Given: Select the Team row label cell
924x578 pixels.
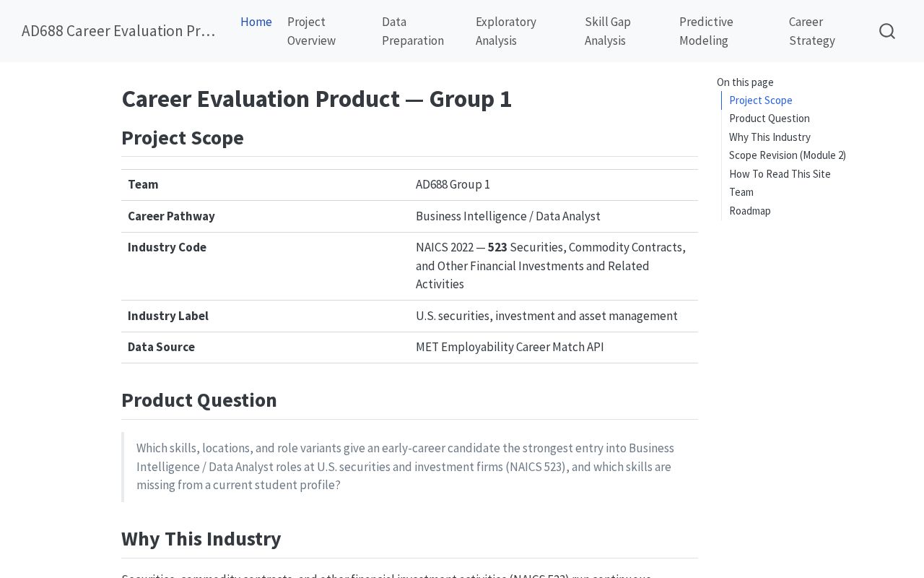Looking at the screenshot, I should [x=265, y=185].
